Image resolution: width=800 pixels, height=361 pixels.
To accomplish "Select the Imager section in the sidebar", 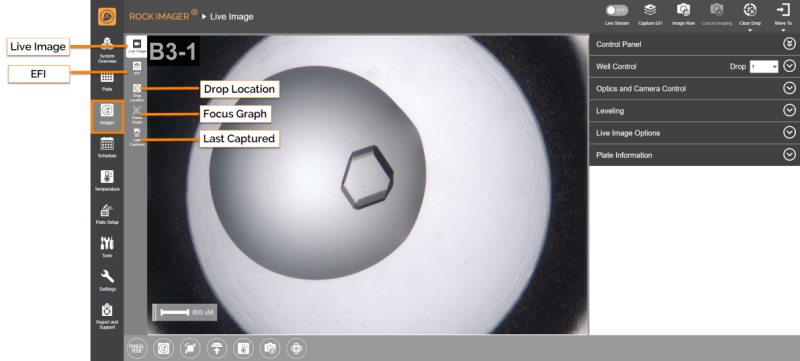I will (107, 116).
